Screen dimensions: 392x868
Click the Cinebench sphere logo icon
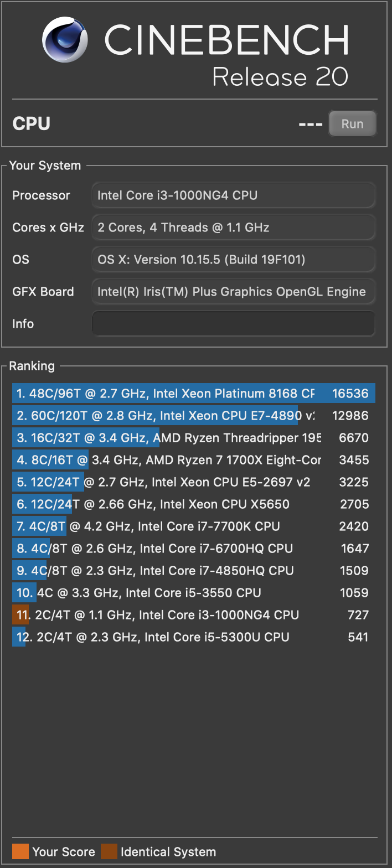pos(65,39)
